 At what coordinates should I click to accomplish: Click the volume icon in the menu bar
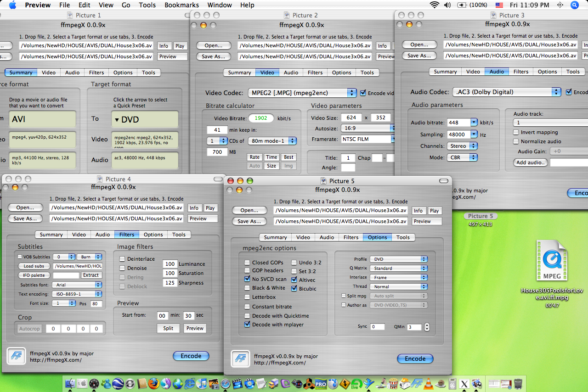[447, 5]
